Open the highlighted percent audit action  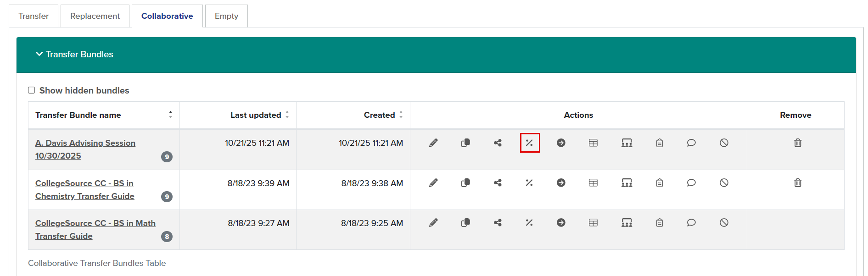click(529, 143)
